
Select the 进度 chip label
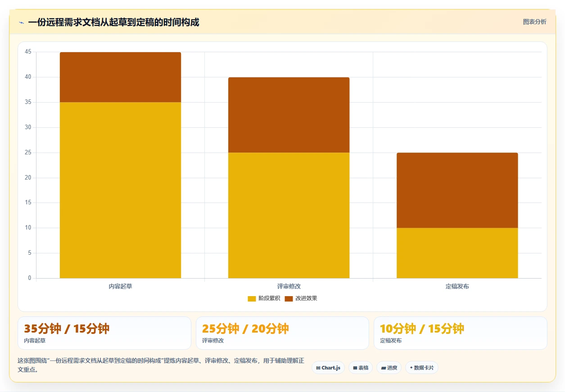click(392, 368)
